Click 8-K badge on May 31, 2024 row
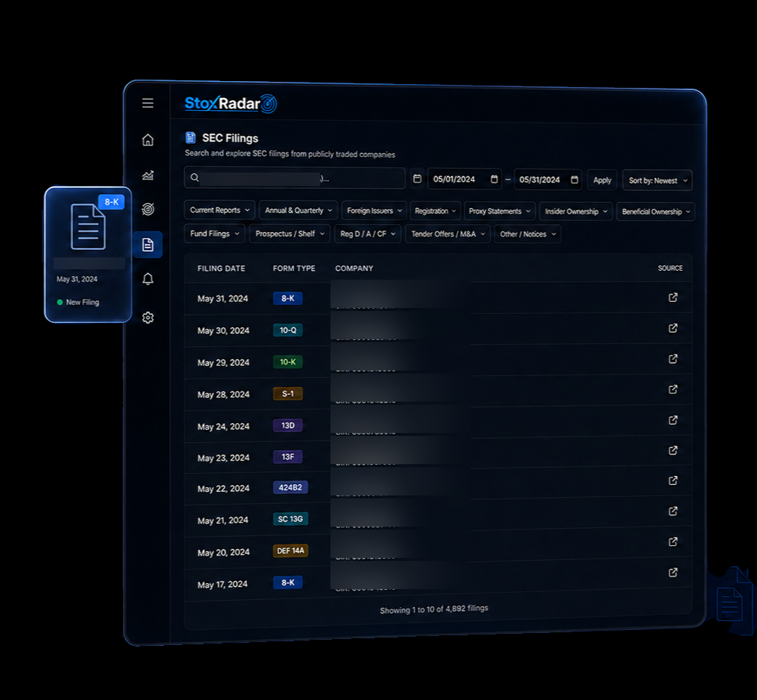757x700 pixels. click(288, 298)
